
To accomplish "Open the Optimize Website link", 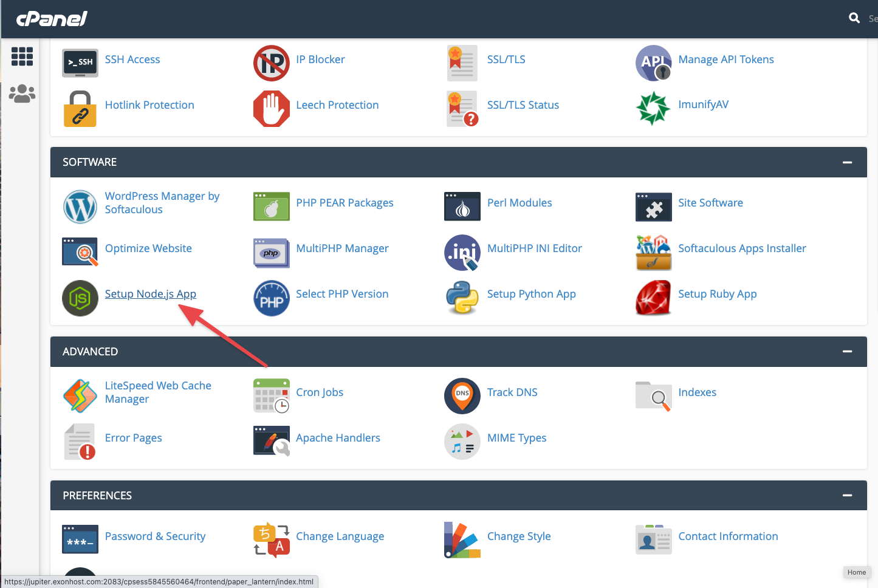I will 148,248.
